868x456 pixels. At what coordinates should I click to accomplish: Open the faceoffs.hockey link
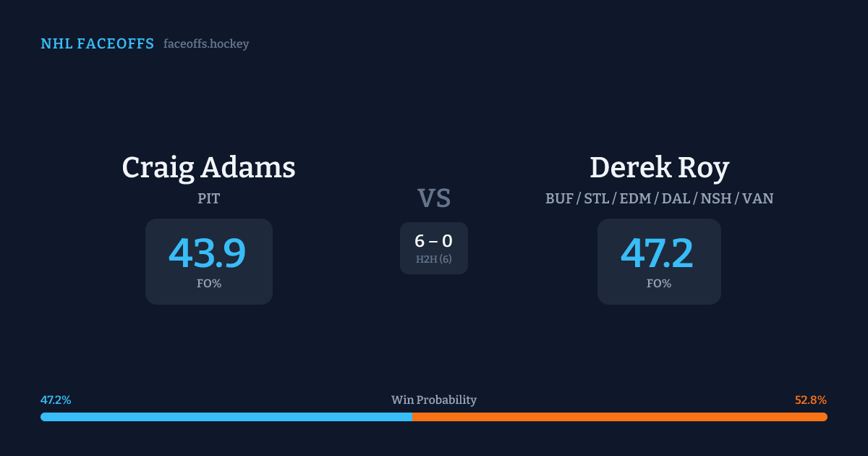[x=206, y=44]
